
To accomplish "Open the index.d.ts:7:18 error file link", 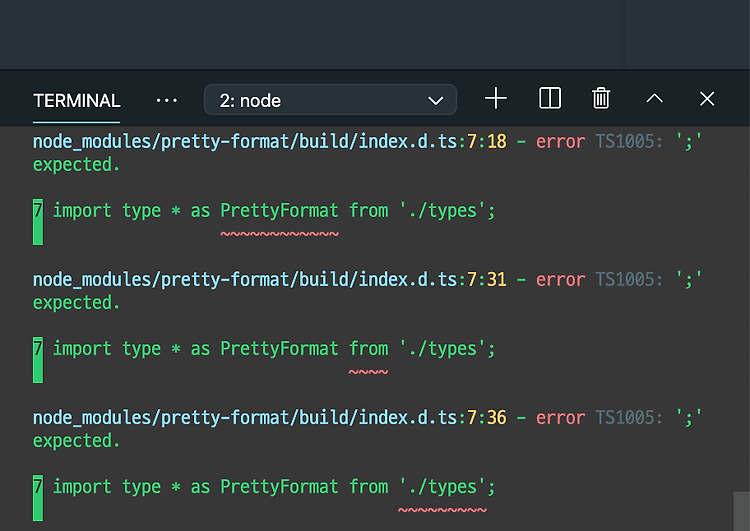I will click(x=270, y=142).
